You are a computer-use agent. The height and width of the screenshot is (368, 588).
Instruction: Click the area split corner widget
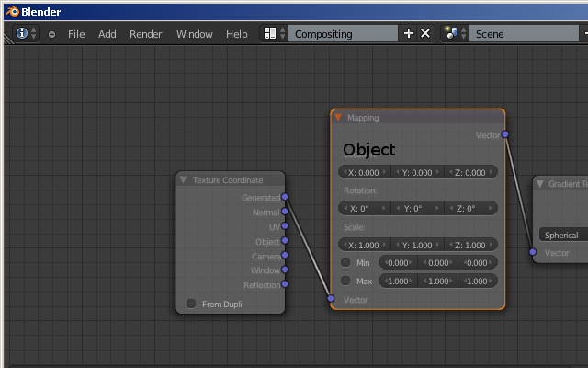click(x=8, y=39)
